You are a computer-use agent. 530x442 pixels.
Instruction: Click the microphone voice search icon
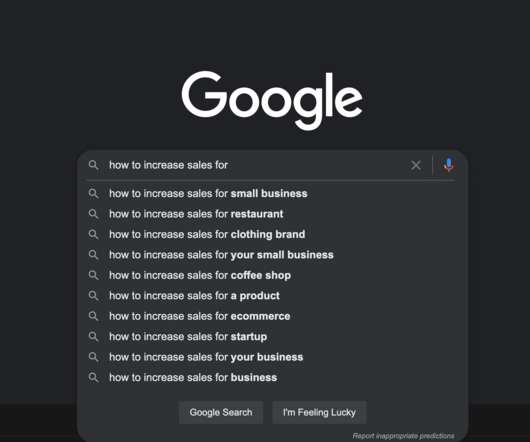[x=449, y=165]
